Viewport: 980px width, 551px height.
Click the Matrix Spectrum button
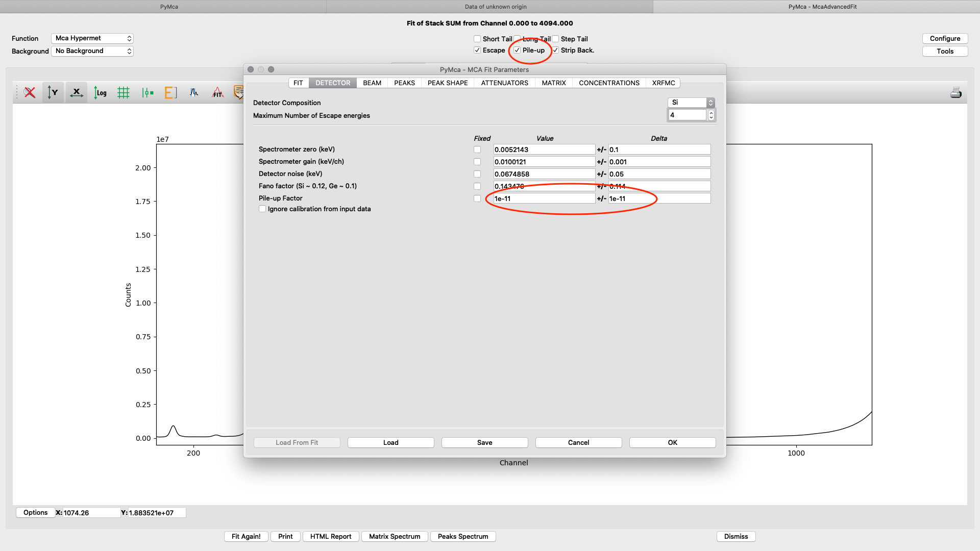pos(395,536)
